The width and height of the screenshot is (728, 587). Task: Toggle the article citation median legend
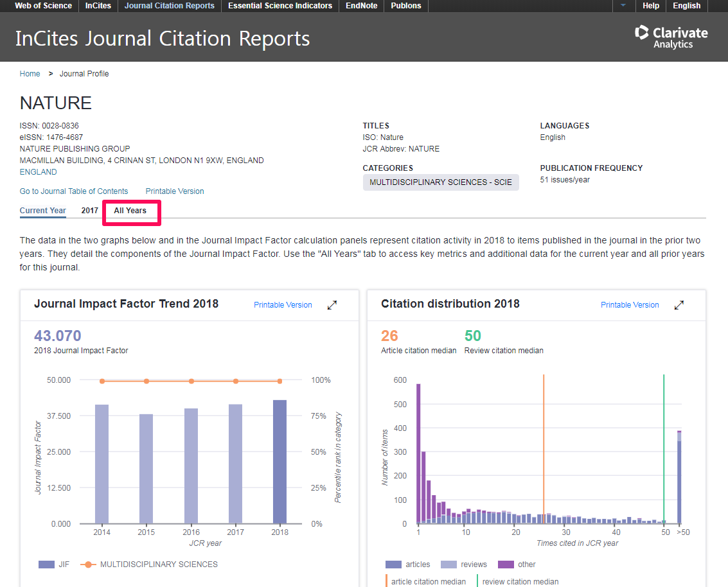pos(426,581)
